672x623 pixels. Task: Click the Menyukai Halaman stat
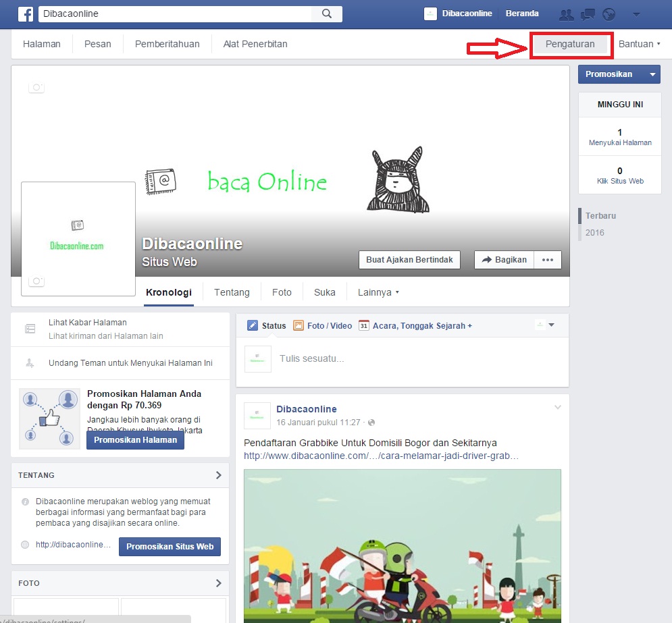620,137
